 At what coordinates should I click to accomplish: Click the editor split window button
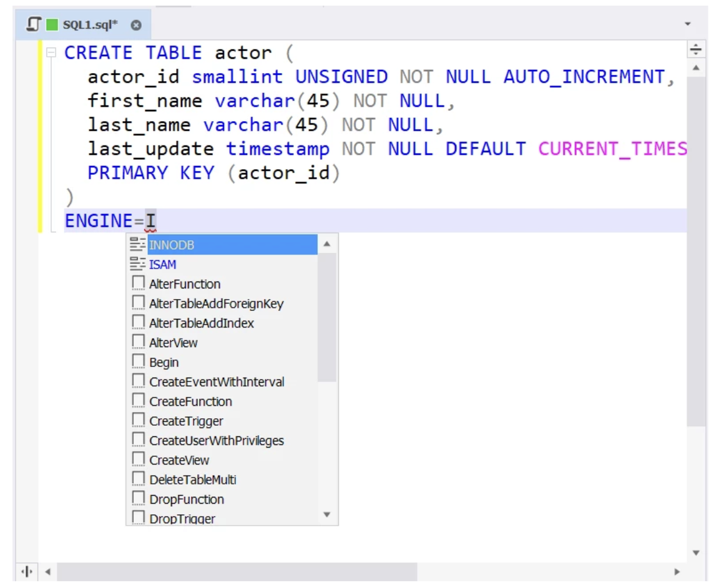click(x=696, y=49)
